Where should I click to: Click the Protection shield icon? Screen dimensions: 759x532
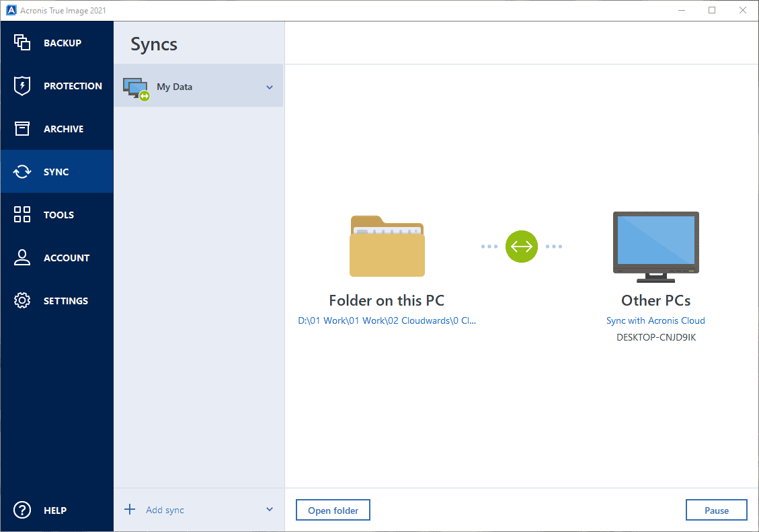pyautogui.click(x=22, y=85)
